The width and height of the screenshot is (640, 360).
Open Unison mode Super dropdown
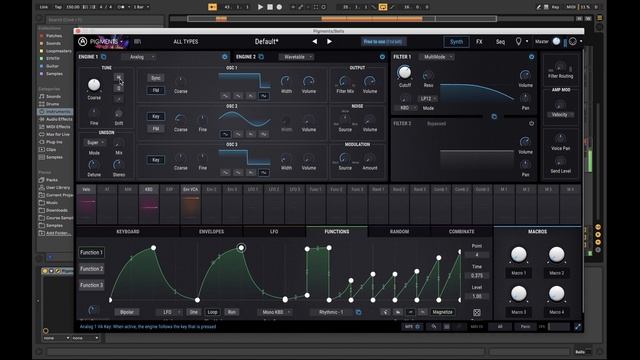pos(95,142)
